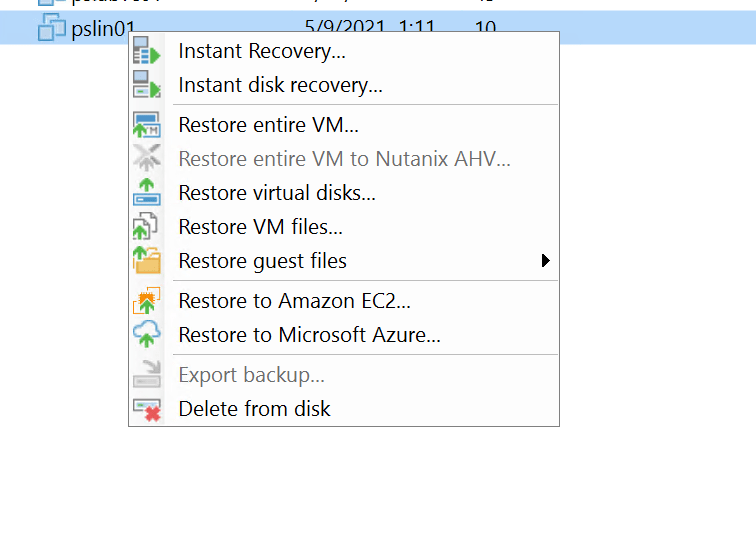Image resolution: width=756 pixels, height=552 pixels.
Task: Click the Microsoft Azure cloud icon
Action: (147, 334)
